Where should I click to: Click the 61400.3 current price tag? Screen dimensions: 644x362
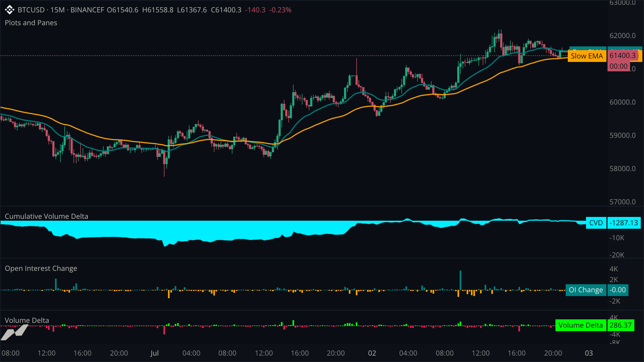tap(623, 56)
